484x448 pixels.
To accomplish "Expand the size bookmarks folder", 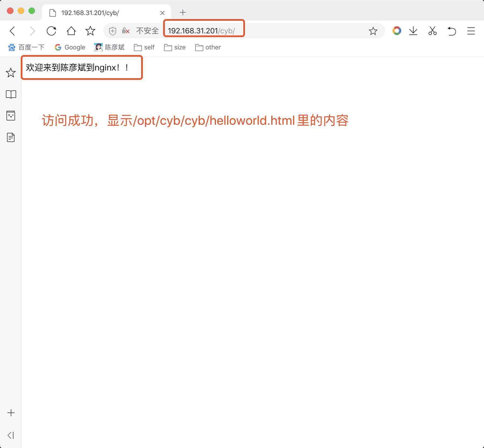I will click(175, 47).
